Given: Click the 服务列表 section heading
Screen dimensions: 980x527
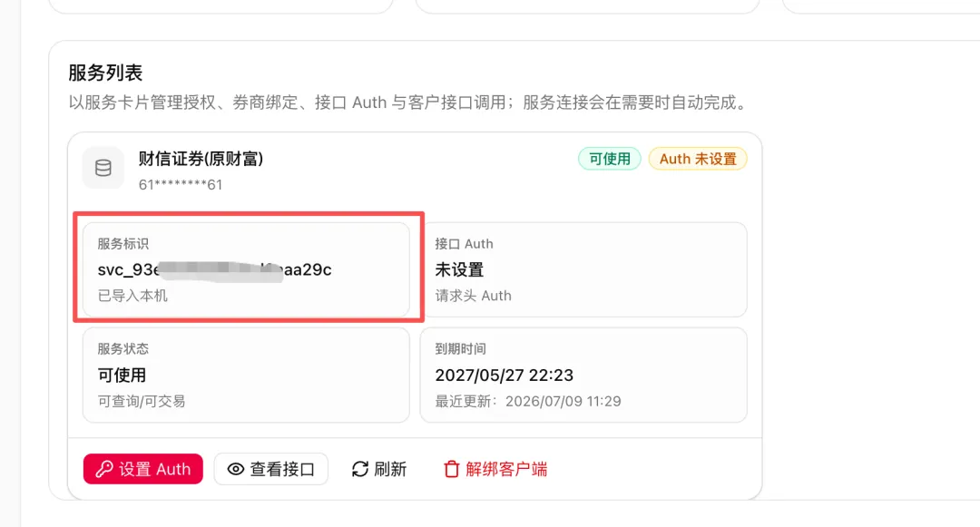Looking at the screenshot, I should pos(105,73).
